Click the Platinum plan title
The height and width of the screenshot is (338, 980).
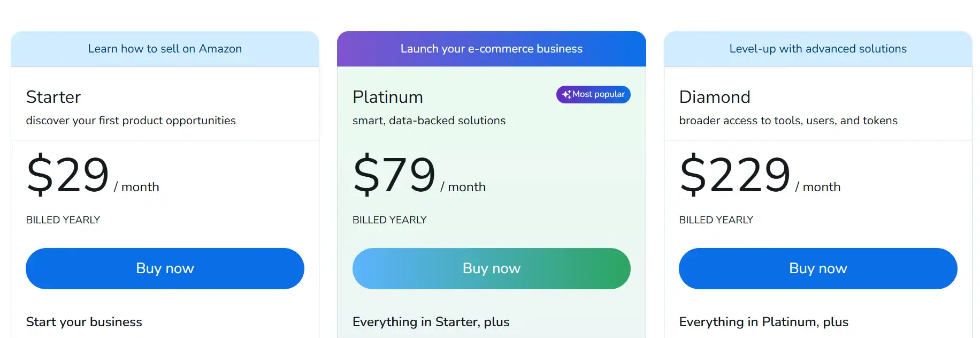coord(388,97)
